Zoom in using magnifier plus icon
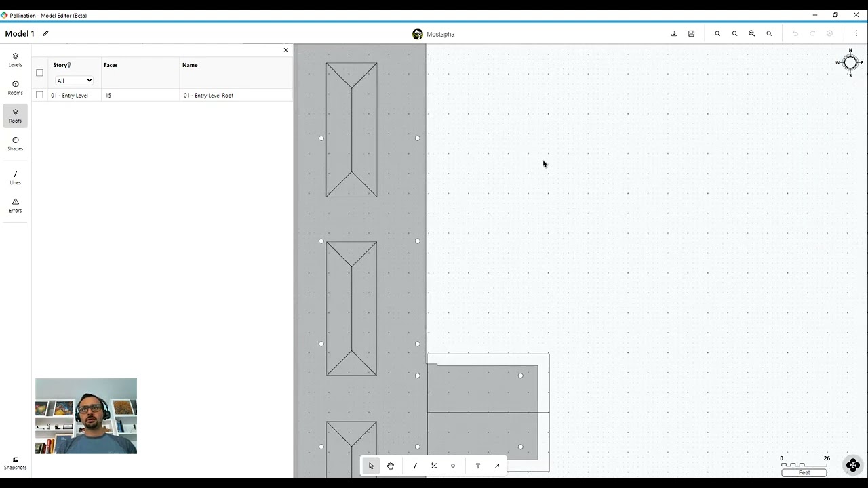 (717, 33)
